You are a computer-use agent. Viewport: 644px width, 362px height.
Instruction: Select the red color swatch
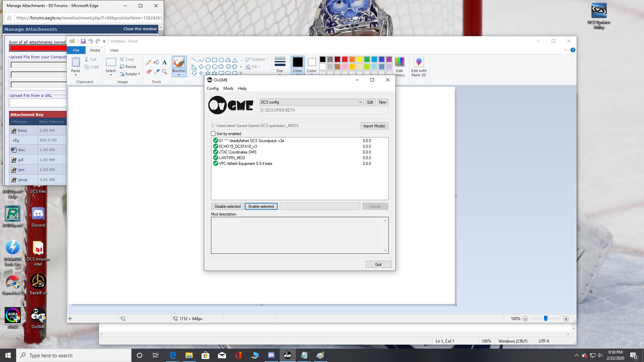pyautogui.click(x=345, y=59)
